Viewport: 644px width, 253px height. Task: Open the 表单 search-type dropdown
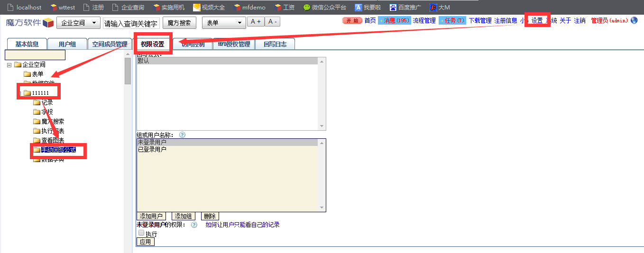[x=224, y=23]
